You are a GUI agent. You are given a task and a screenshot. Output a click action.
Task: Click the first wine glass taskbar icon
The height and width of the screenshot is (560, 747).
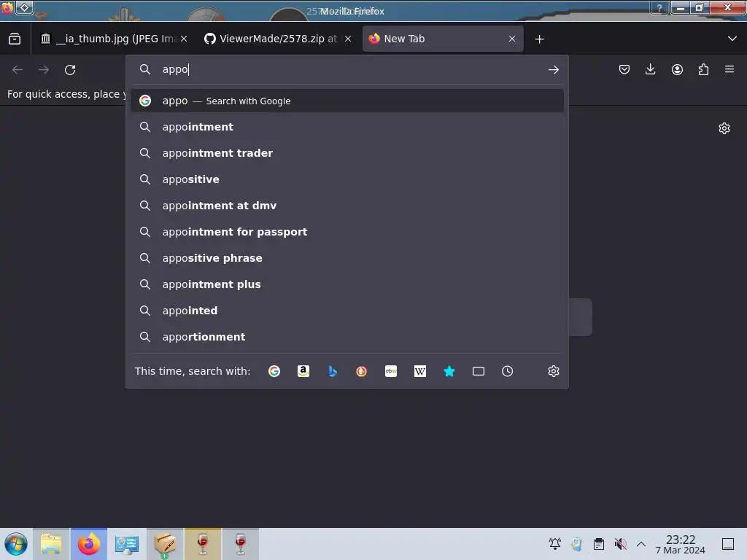[203, 544]
